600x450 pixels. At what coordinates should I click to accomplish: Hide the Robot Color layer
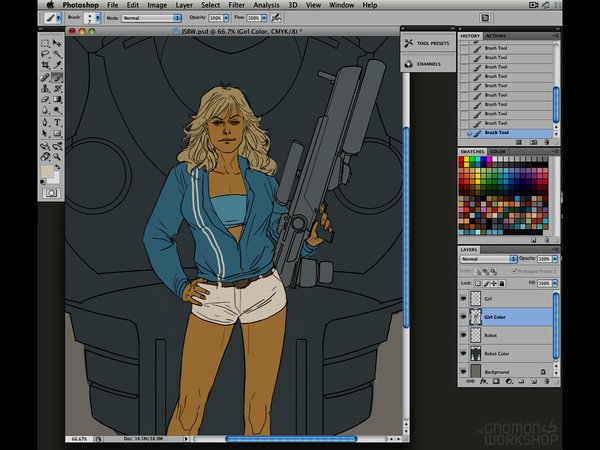(463, 354)
